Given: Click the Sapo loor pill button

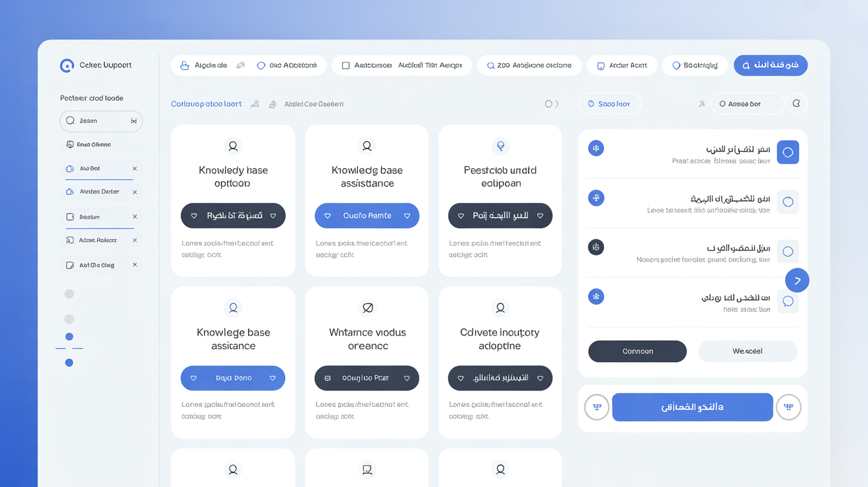Looking at the screenshot, I should pos(610,104).
